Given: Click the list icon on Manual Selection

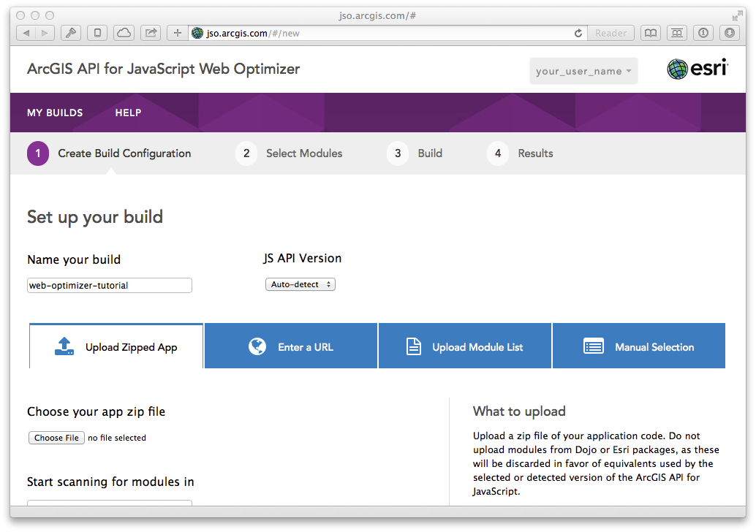Looking at the screenshot, I should pyautogui.click(x=594, y=346).
